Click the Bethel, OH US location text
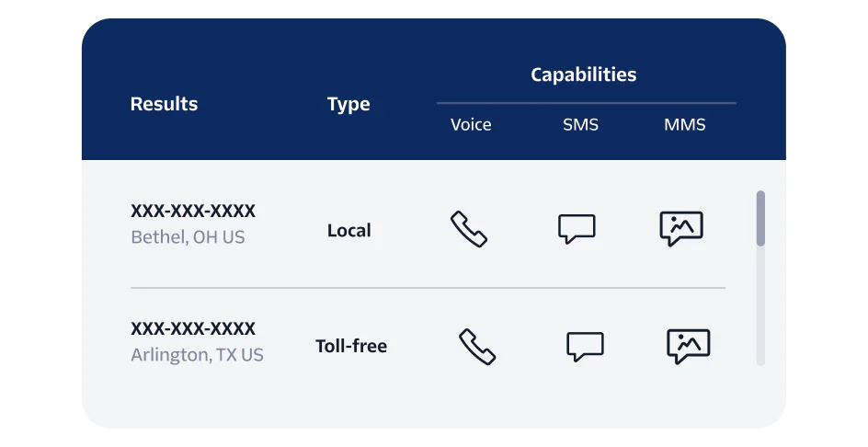 188,237
